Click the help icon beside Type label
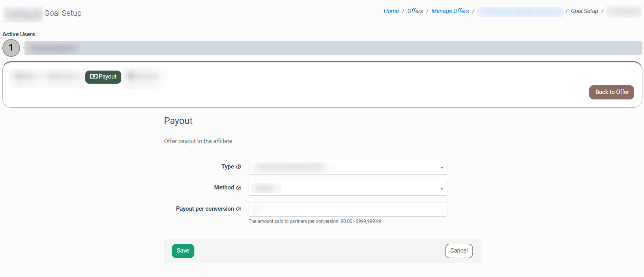This screenshot has height=277, width=644. coord(238,167)
